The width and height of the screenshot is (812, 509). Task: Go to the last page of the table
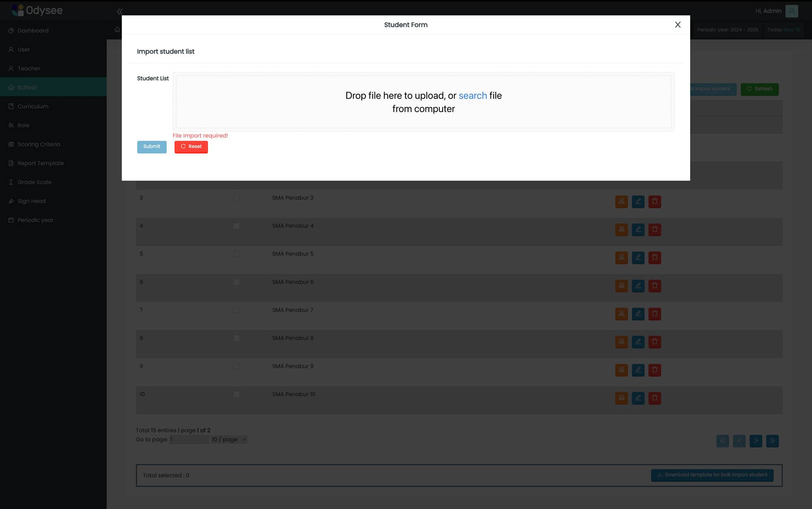[x=772, y=441]
